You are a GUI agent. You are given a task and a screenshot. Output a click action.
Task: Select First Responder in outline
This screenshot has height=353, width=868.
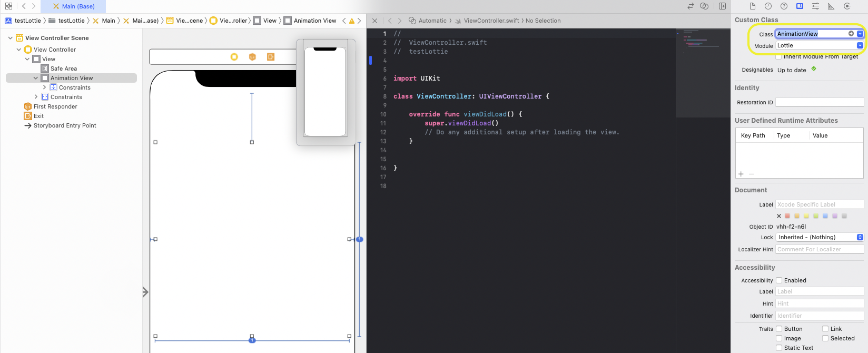[51, 106]
